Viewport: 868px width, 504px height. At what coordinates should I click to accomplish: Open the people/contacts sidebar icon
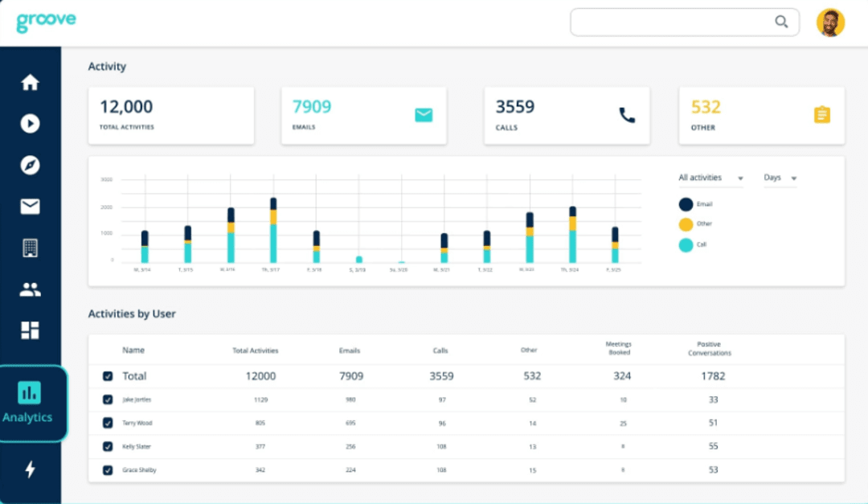click(x=30, y=289)
